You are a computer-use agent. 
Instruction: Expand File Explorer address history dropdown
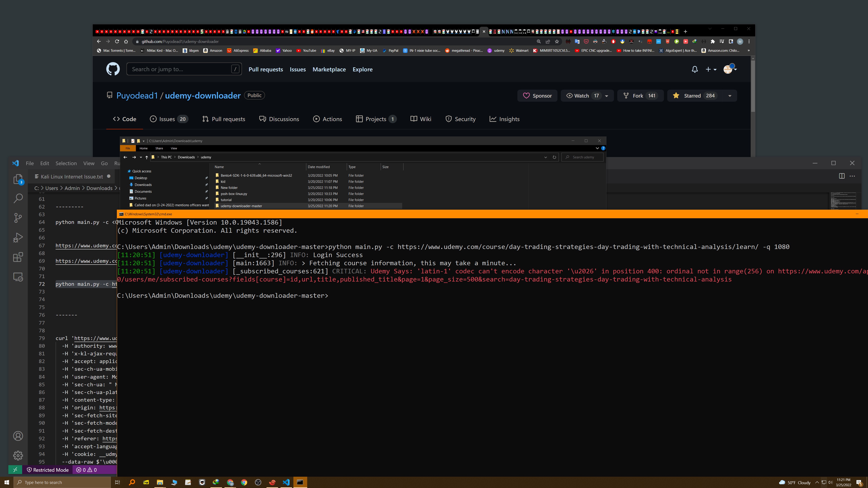click(x=545, y=157)
